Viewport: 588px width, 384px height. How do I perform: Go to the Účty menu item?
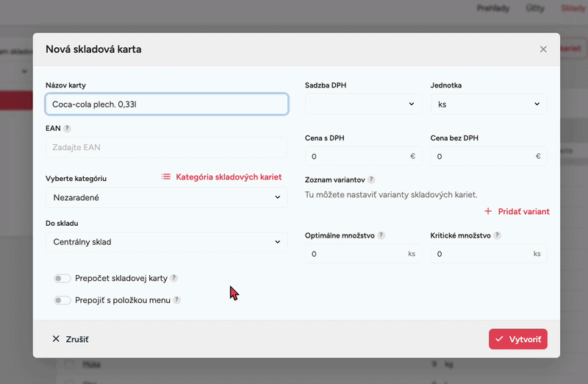[536, 8]
